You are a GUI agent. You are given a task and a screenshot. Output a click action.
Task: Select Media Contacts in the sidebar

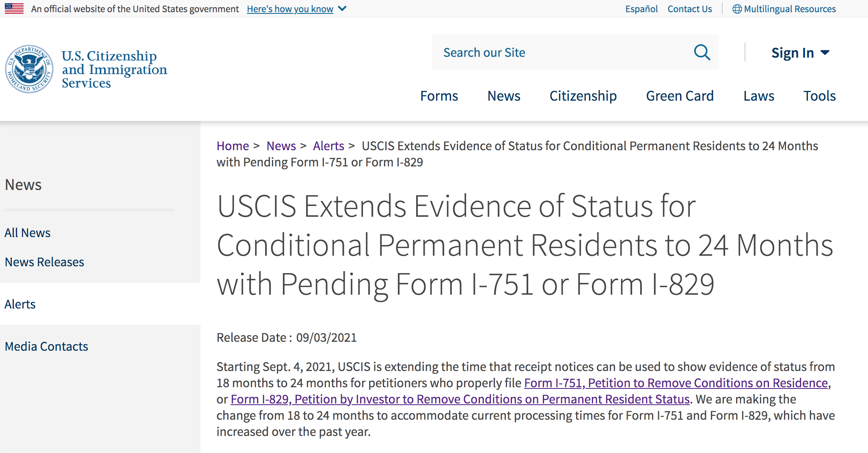click(46, 346)
